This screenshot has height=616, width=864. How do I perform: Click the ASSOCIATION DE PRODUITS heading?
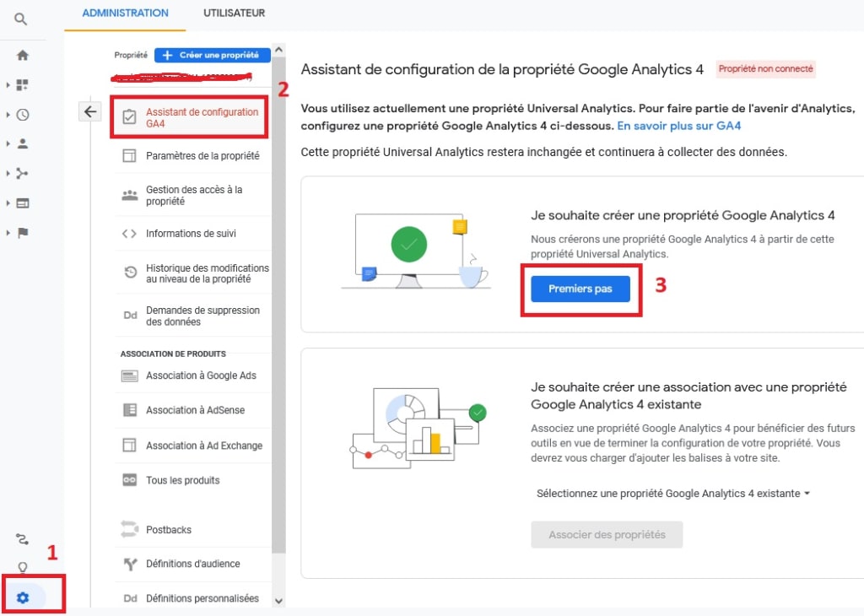click(173, 354)
